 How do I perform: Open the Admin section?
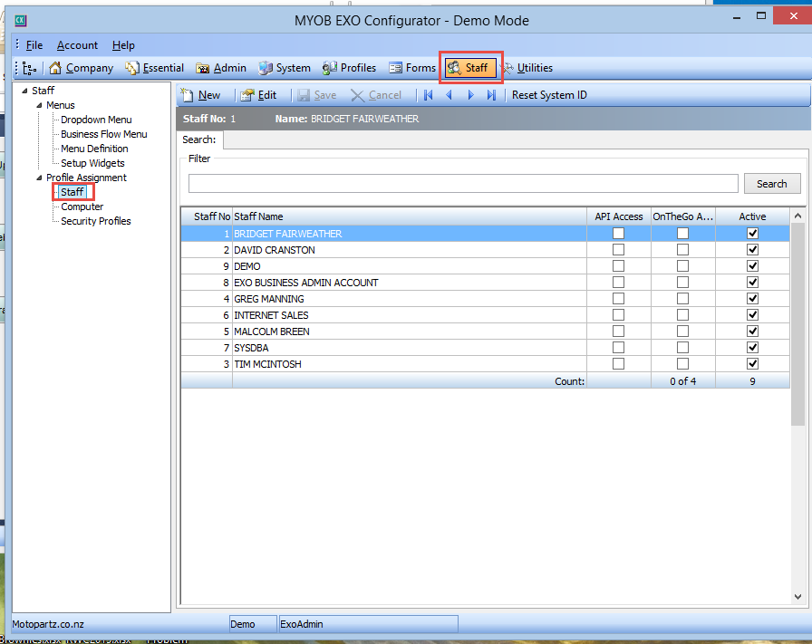pyautogui.click(x=221, y=68)
